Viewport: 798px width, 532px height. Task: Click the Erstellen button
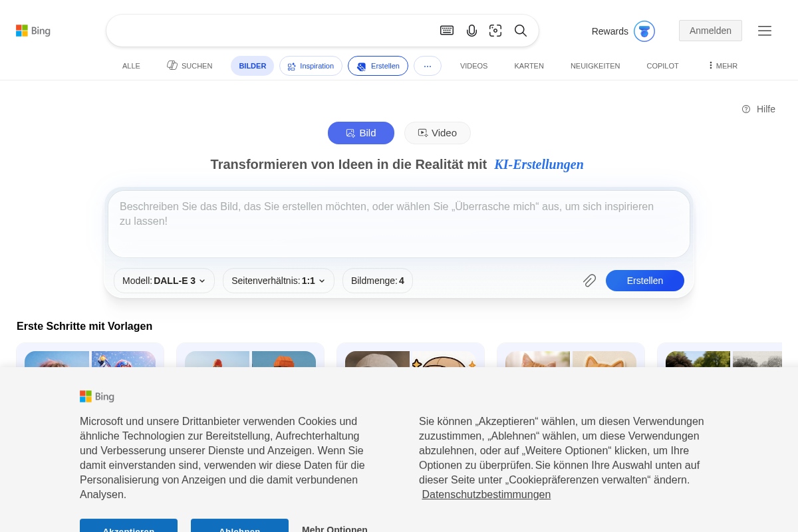[644, 281]
